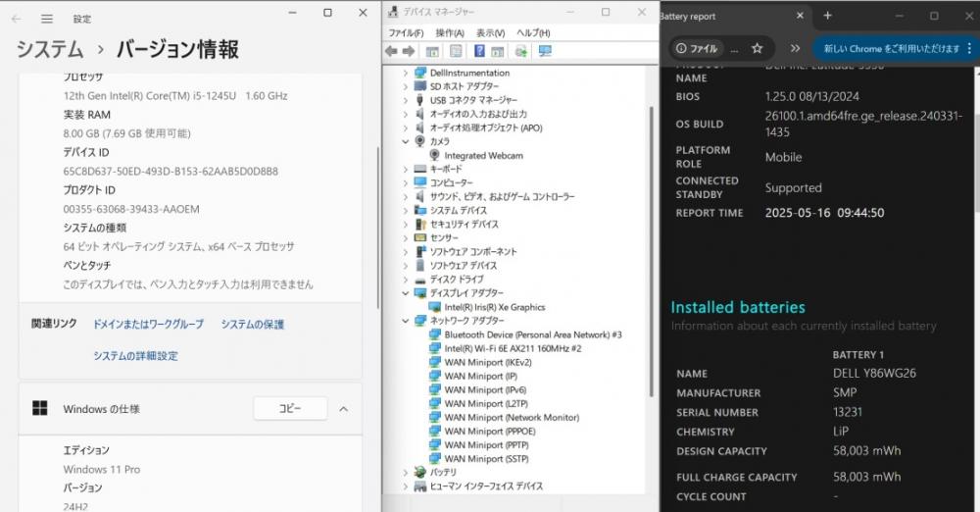
Task: Select WAN Miniport (Network Monitor) entry
Action: (512, 418)
